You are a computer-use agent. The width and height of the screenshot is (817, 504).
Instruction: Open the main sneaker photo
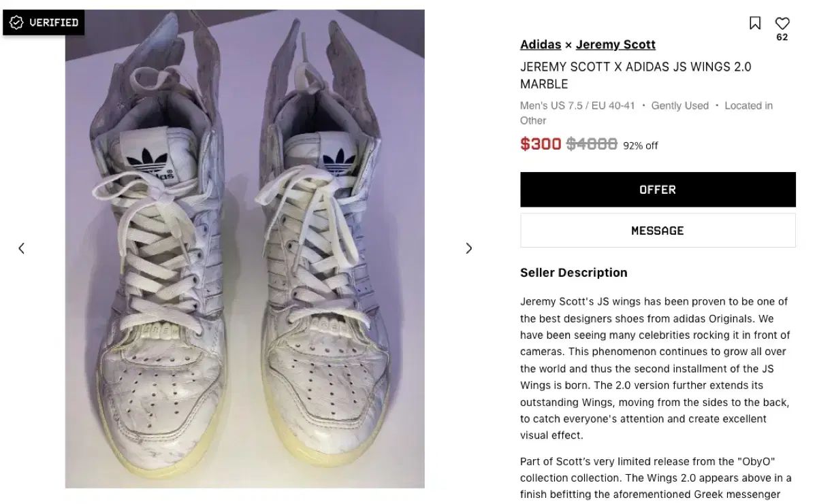(245, 249)
